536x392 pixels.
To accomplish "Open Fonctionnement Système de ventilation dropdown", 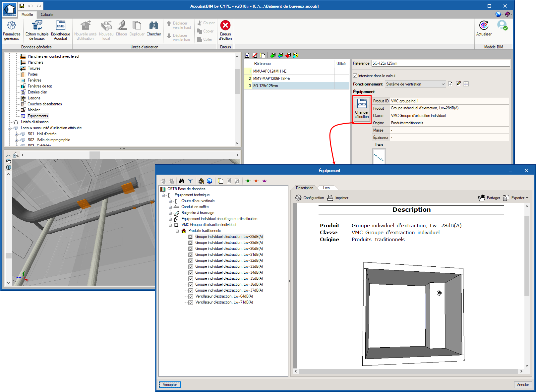I will tap(415, 84).
